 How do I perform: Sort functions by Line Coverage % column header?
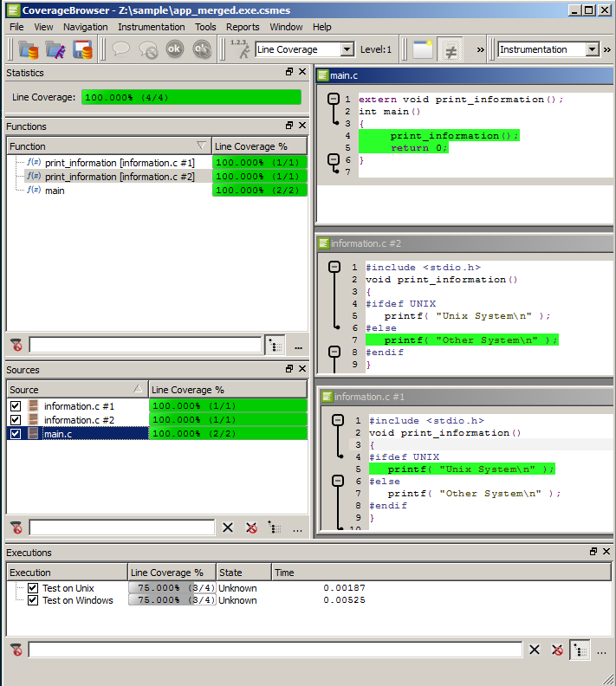pyautogui.click(x=259, y=146)
